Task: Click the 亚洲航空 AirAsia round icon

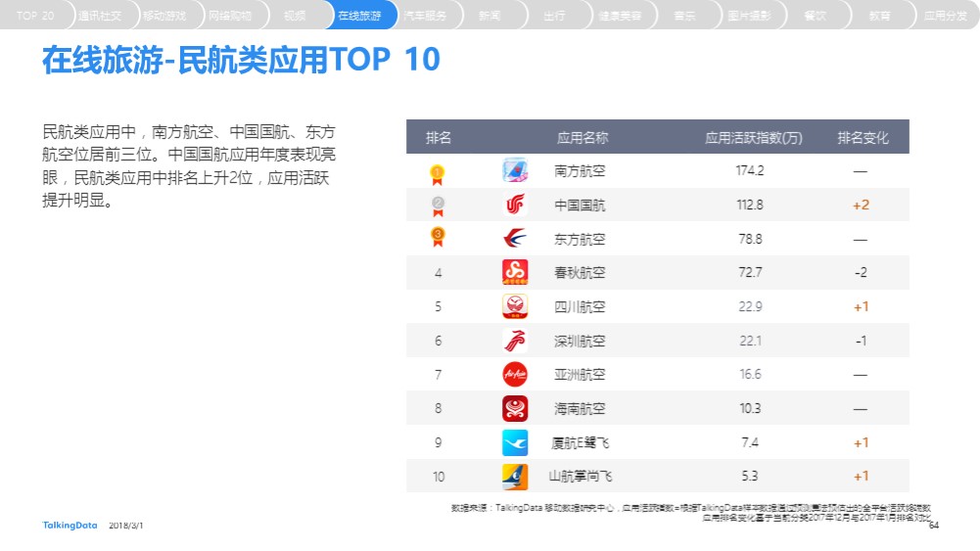Action: 515,374
